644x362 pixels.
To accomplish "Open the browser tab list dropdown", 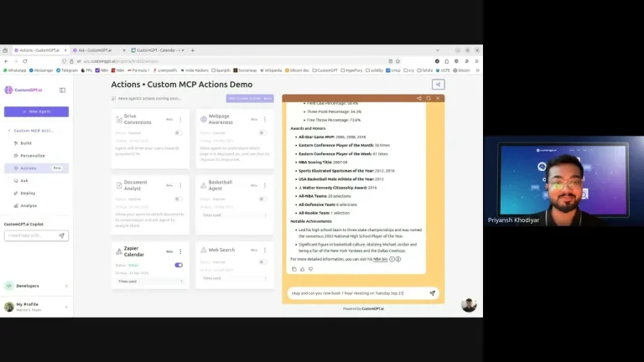I will 438,50.
